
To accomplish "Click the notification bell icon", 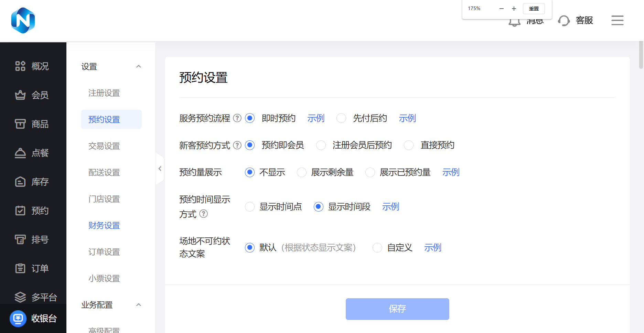I will (x=514, y=22).
